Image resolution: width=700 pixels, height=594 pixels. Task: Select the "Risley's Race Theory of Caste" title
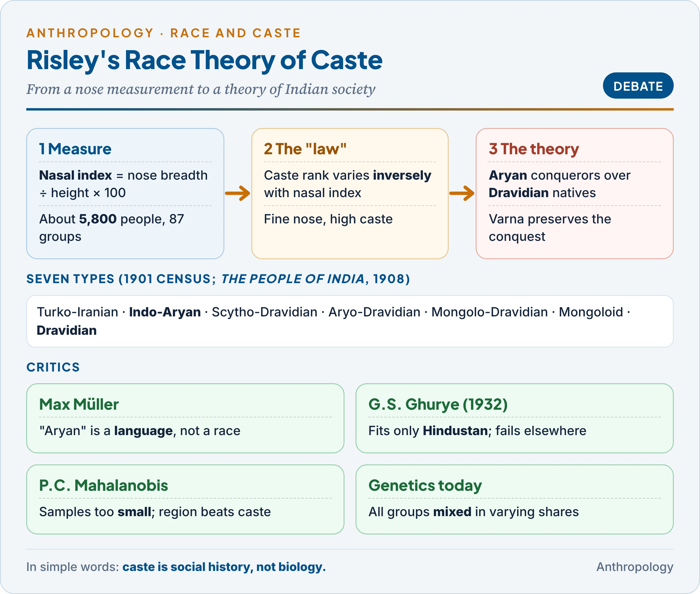pyautogui.click(x=204, y=60)
